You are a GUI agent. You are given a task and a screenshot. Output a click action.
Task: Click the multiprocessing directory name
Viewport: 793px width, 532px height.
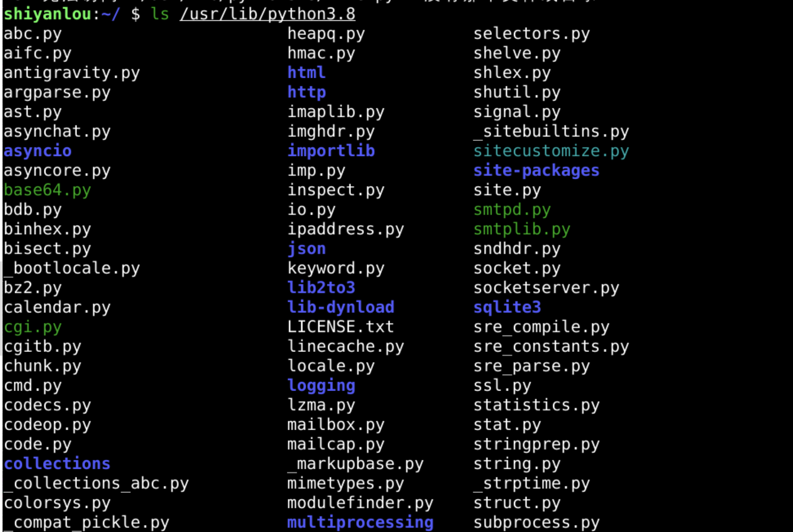point(360,523)
